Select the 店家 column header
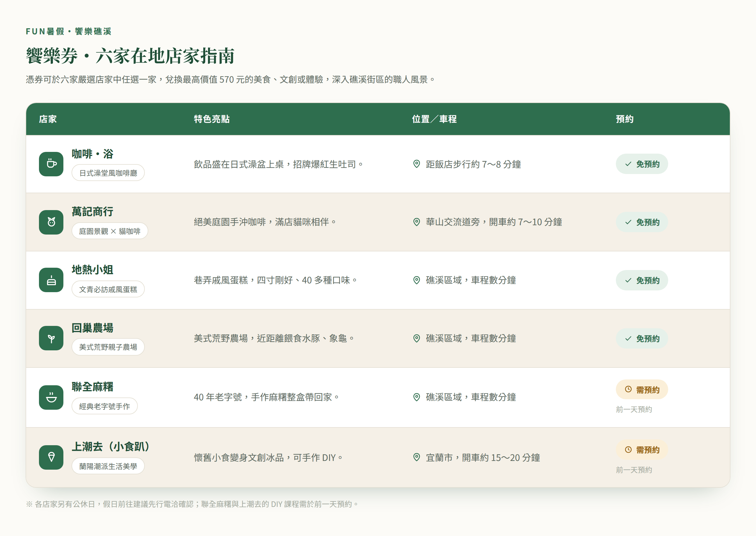This screenshot has width=756, height=536. pyautogui.click(x=48, y=119)
